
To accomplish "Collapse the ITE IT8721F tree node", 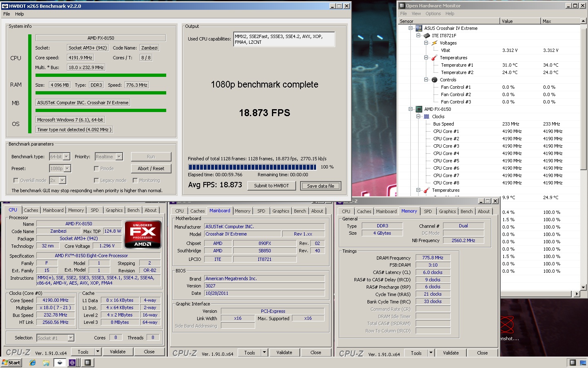I will point(419,36).
